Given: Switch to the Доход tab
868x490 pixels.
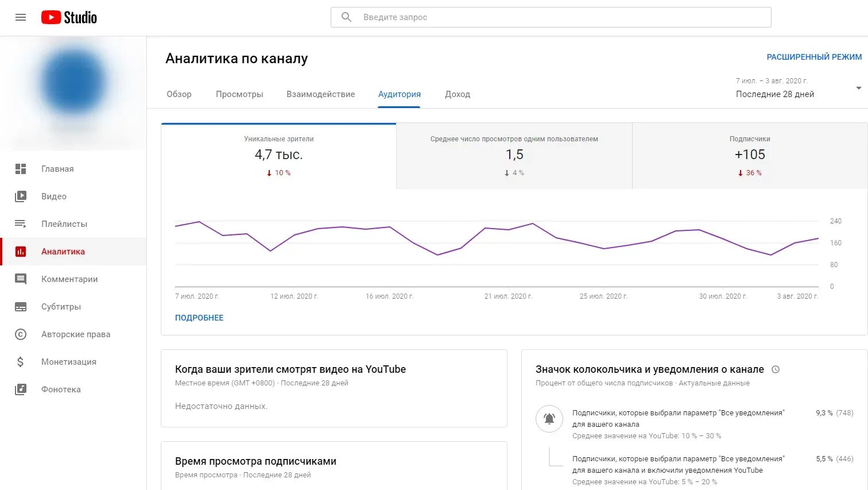Looking at the screenshot, I should (x=458, y=94).
